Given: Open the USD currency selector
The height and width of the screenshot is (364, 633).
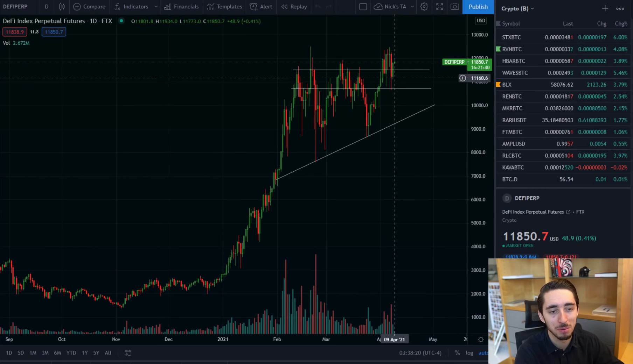Looking at the screenshot, I should coord(481,21).
